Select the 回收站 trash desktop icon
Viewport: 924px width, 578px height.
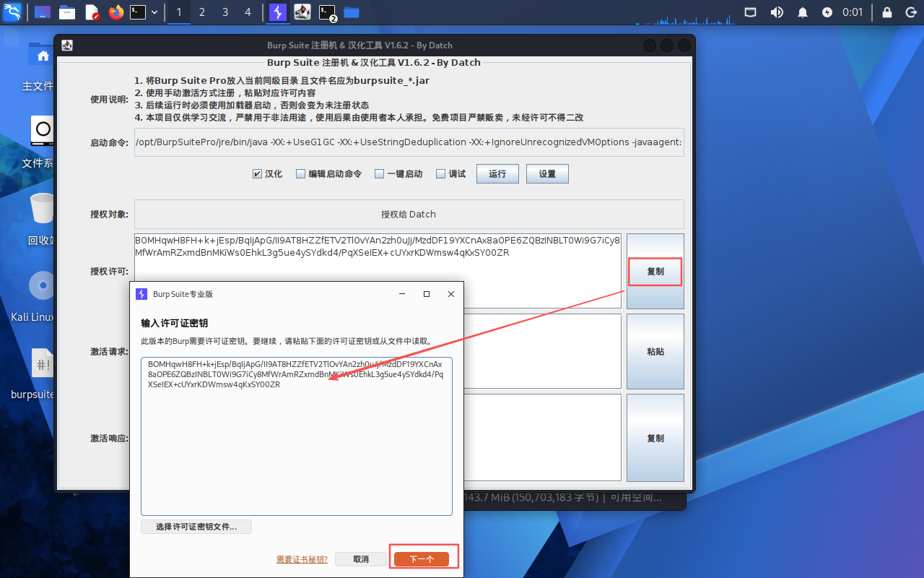[x=41, y=219]
